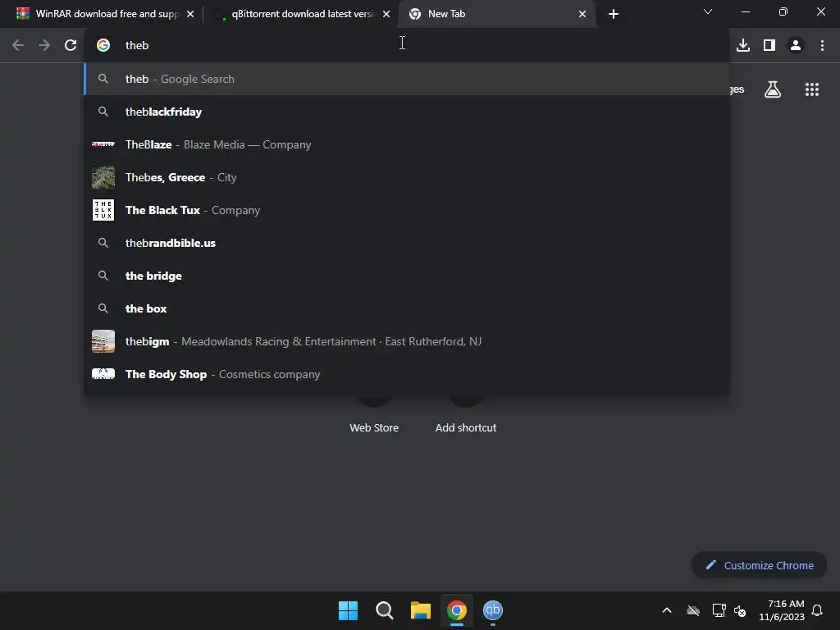Click the thebigm racetrack thumbnail
Screen dimensions: 840x630
coord(103,341)
